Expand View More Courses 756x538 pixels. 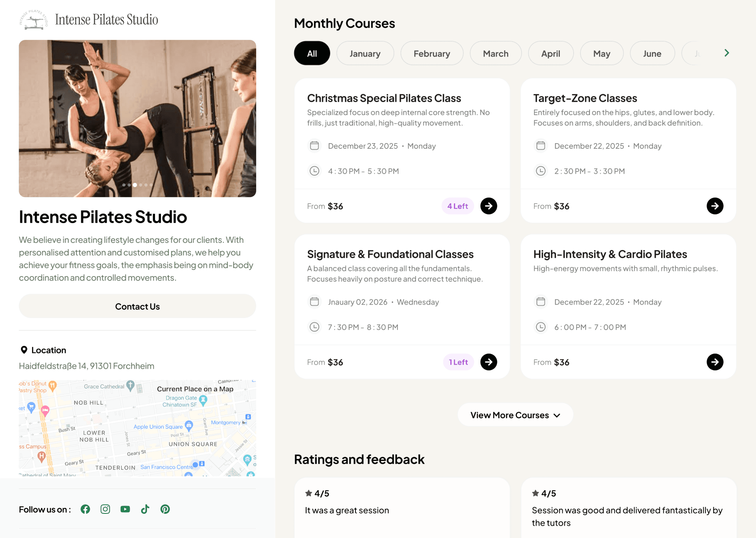click(x=515, y=415)
